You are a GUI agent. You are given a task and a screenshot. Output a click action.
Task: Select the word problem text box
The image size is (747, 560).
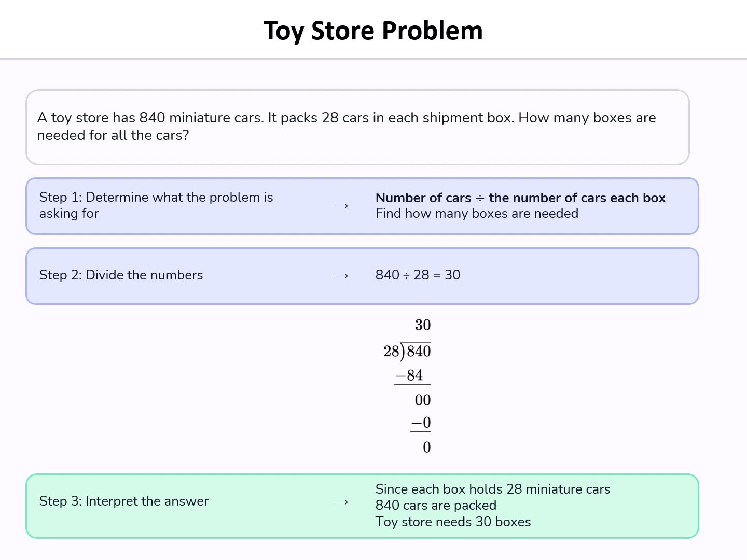coord(357,127)
